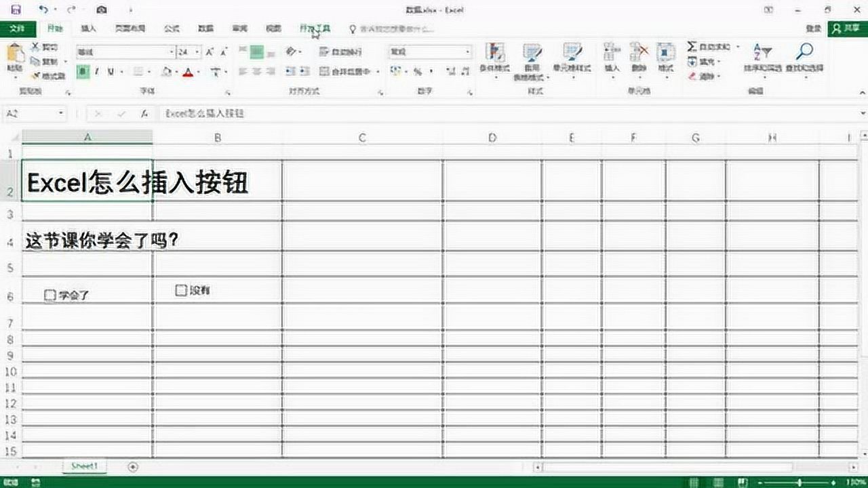This screenshot has width=868, height=488.
Task: Switch to the 插入 Insert tab
Action: point(88,29)
